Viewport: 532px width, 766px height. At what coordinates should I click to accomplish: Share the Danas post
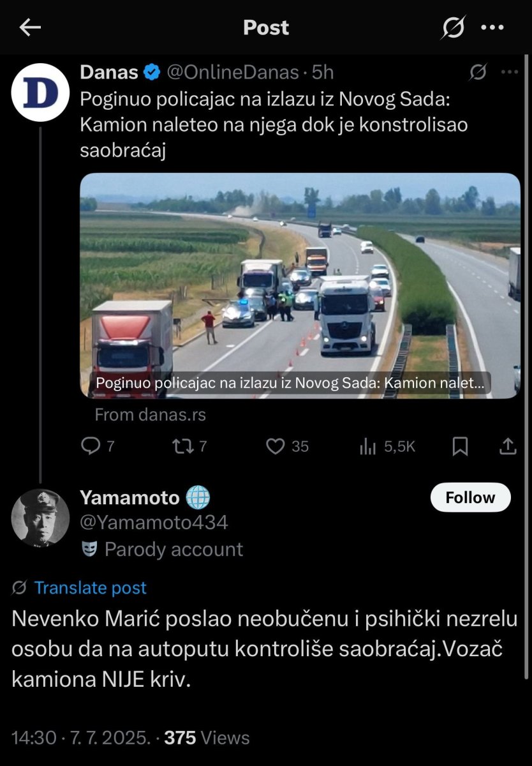(x=508, y=446)
